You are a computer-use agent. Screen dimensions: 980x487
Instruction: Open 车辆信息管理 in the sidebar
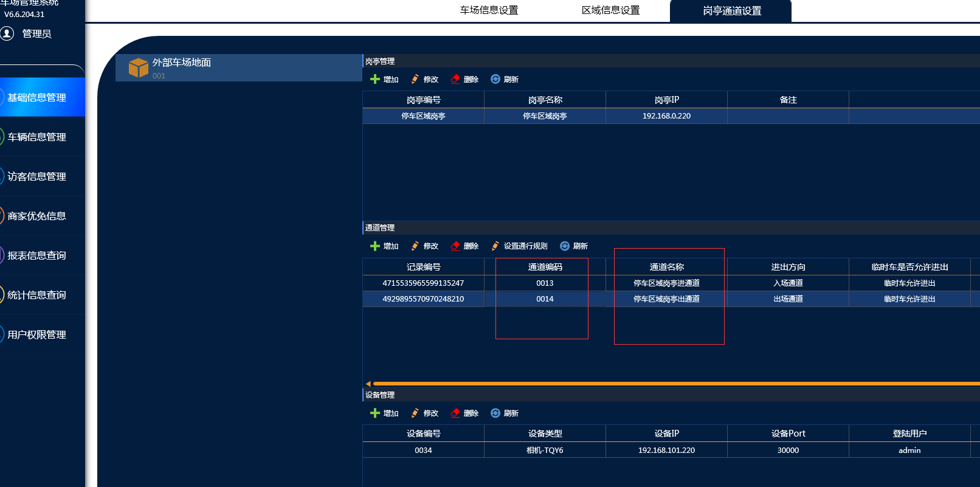(x=42, y=137)
